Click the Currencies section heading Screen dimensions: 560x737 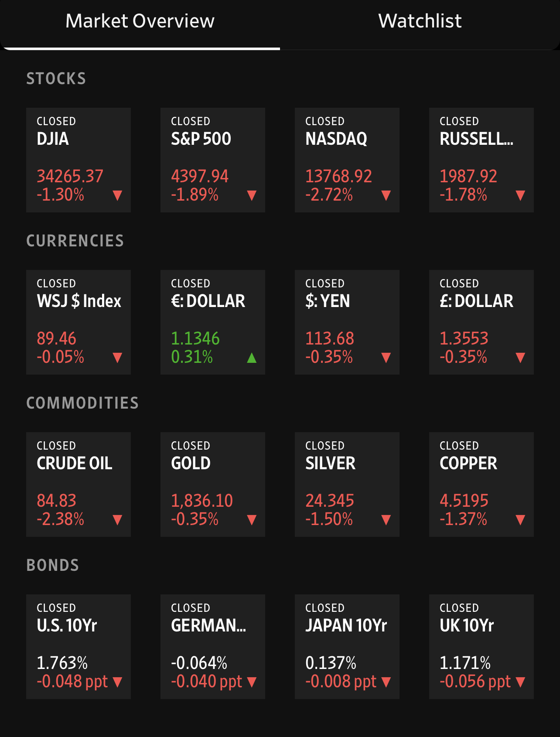pos(75,241)
